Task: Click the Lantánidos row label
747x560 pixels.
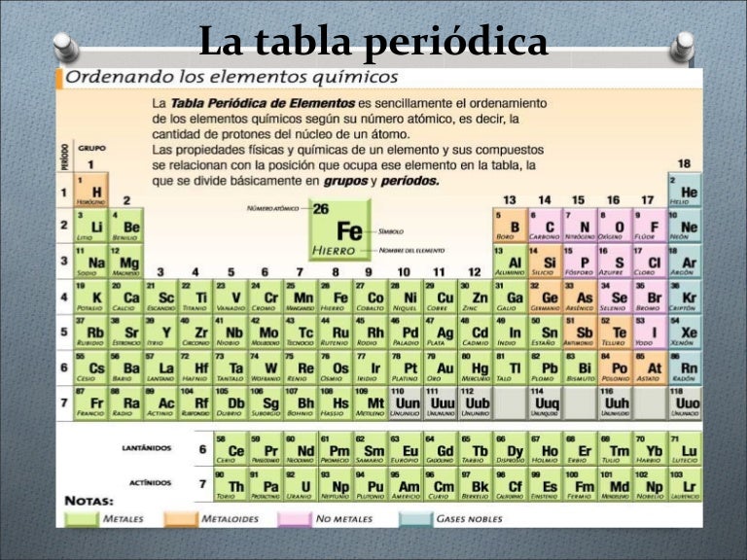Action: click(x=148, y=448)
